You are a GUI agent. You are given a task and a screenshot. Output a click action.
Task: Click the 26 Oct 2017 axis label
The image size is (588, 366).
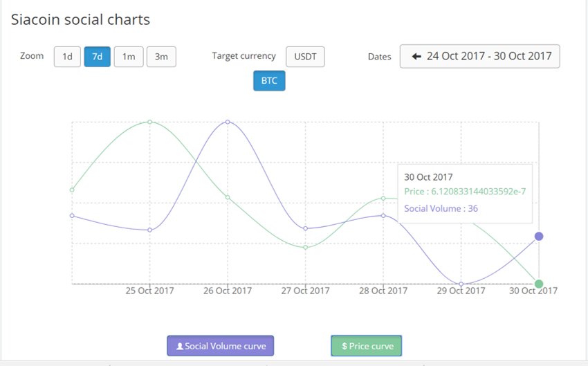(x=228, y=291)
